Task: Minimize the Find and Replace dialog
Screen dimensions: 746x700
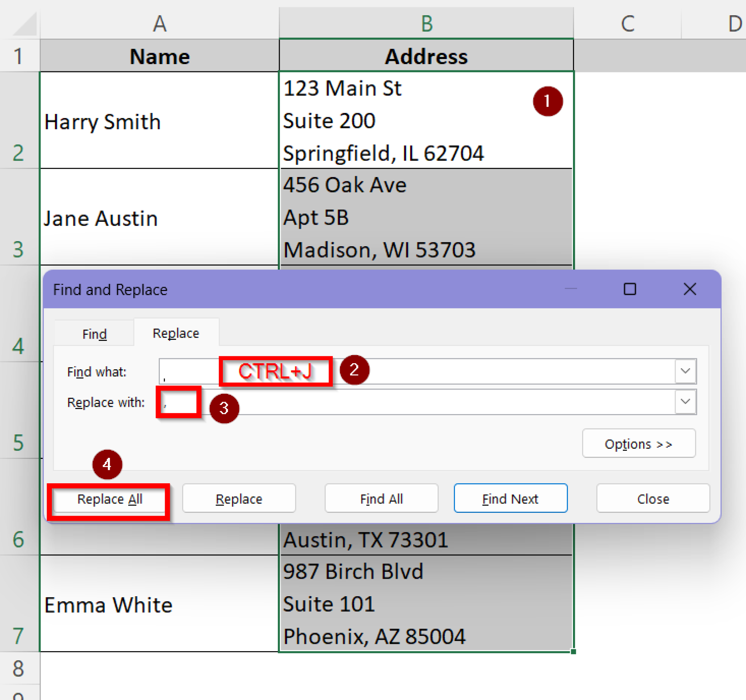Action: (571, 289)
